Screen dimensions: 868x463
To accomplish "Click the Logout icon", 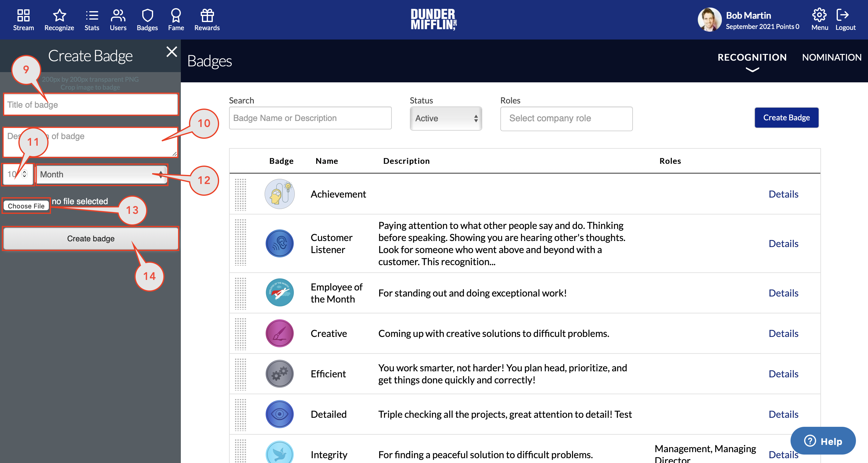I will [842, 15].
